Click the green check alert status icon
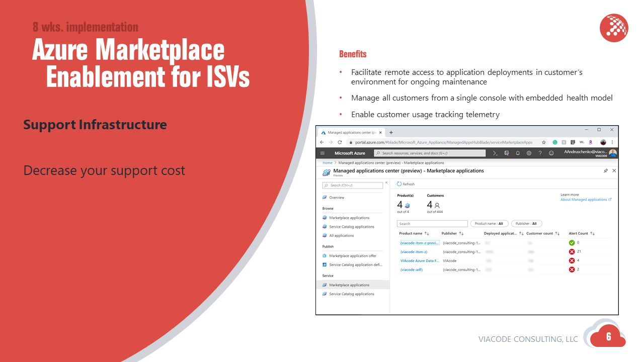The image size is (644, 362). pos(572,243)
